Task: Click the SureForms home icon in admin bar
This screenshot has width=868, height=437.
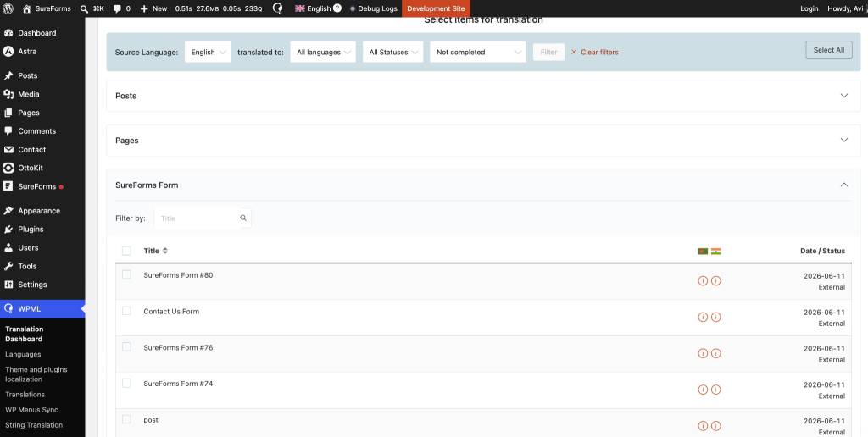Action: coord(26,8)
